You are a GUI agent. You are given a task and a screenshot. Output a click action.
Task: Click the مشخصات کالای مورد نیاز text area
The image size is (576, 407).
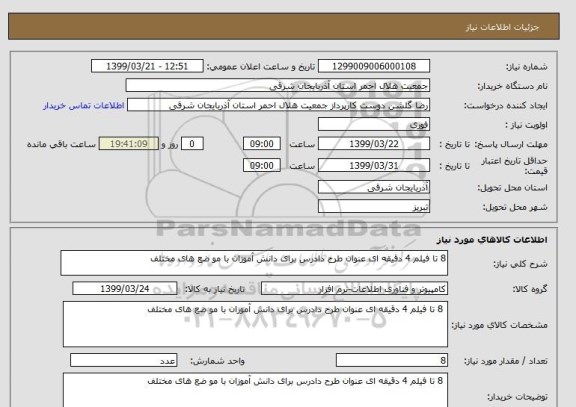[255, 324]
